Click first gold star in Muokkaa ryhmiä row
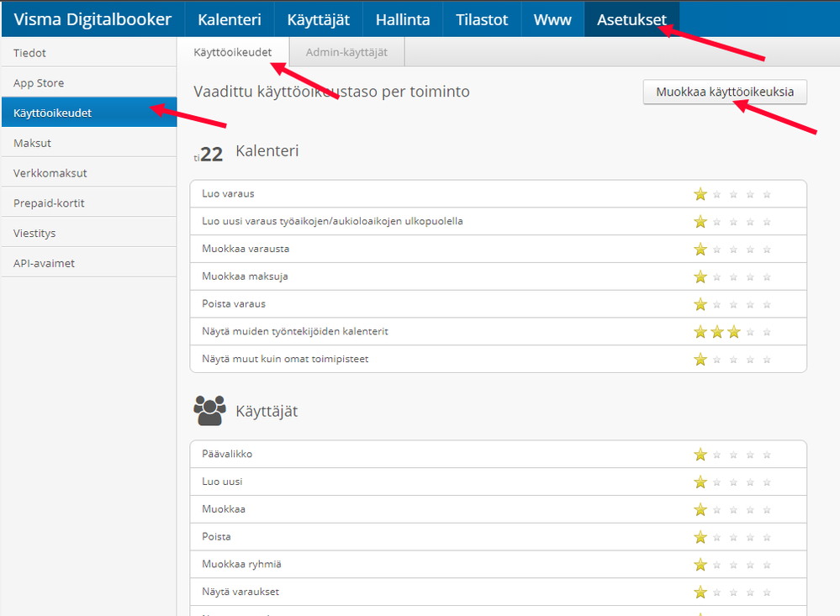This screenshot has height=616, width=840. [700, 564]
